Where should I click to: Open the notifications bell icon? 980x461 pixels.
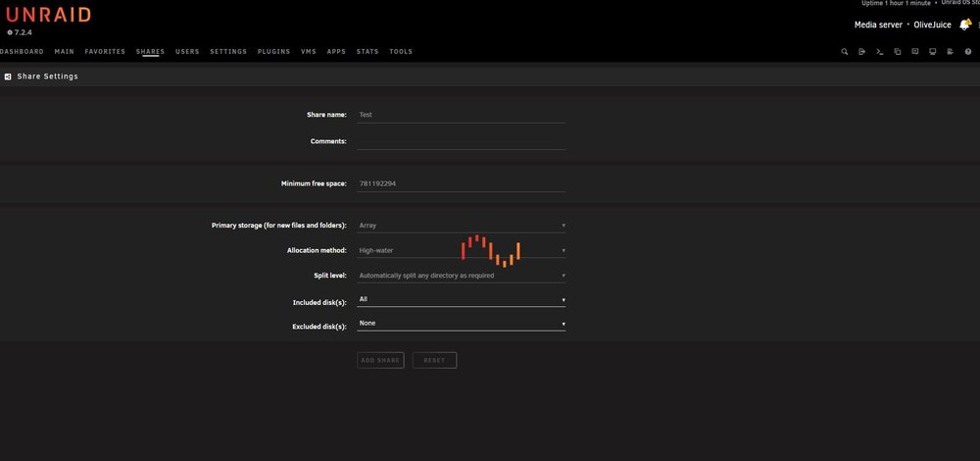pos(965,25)
